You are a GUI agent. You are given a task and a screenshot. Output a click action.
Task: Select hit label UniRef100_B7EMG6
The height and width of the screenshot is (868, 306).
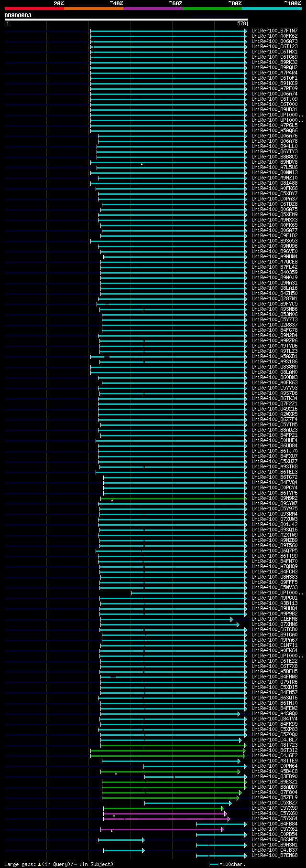click(x=274, y=856)
